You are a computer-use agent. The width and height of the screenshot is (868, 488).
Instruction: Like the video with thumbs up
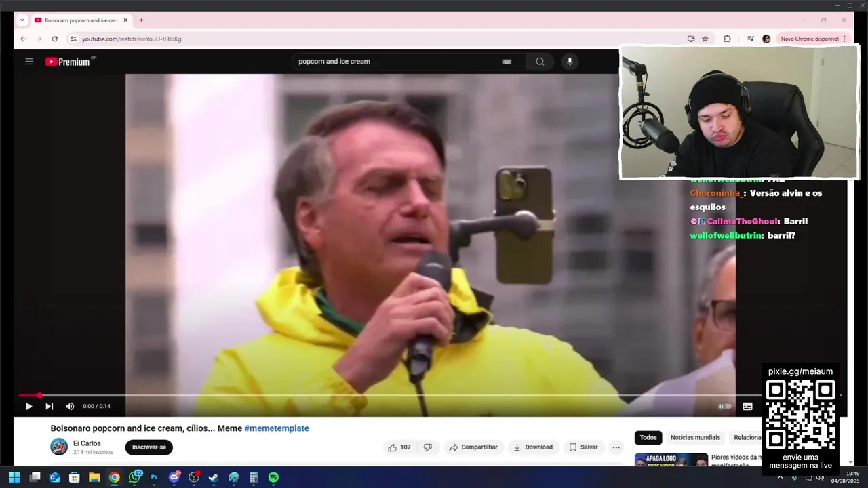tap(399, 447)
